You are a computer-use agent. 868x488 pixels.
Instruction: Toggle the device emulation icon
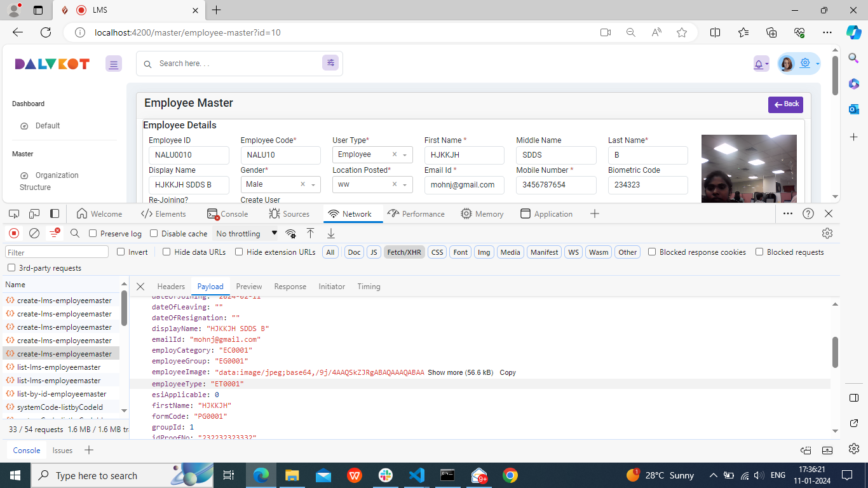(x=34, y=214)
